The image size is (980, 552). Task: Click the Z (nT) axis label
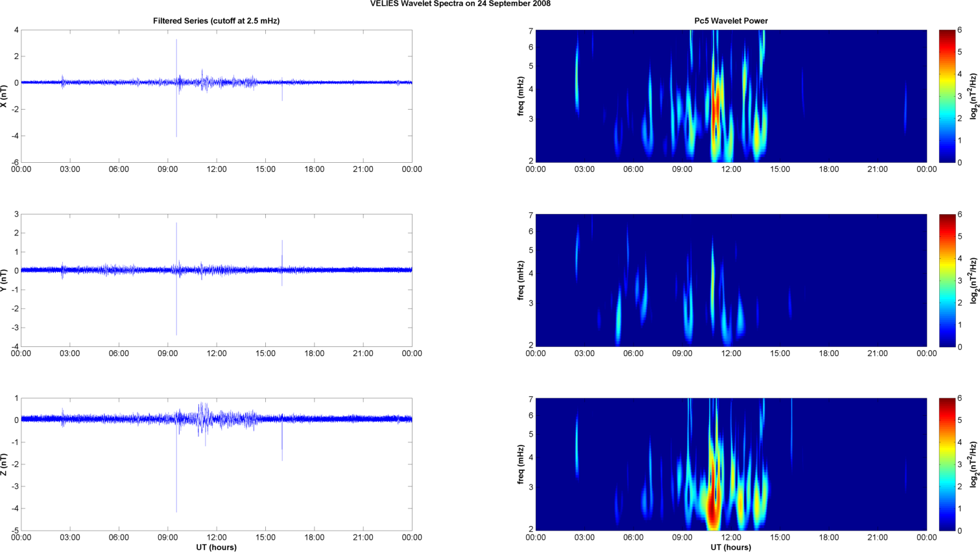[4, 464]
